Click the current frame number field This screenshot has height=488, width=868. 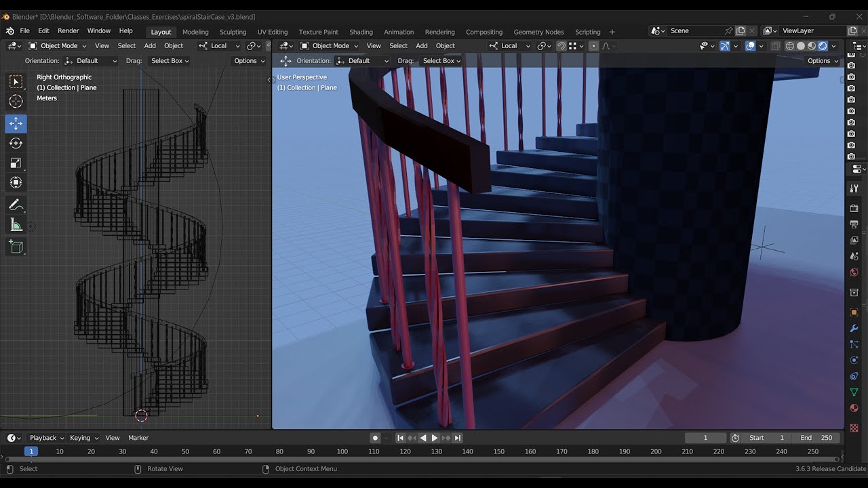coord(705,438)
